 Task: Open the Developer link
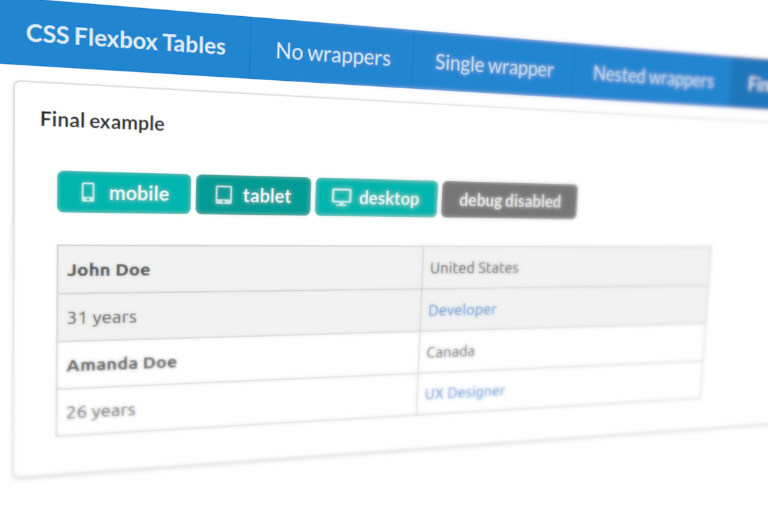tap(462, 310)
